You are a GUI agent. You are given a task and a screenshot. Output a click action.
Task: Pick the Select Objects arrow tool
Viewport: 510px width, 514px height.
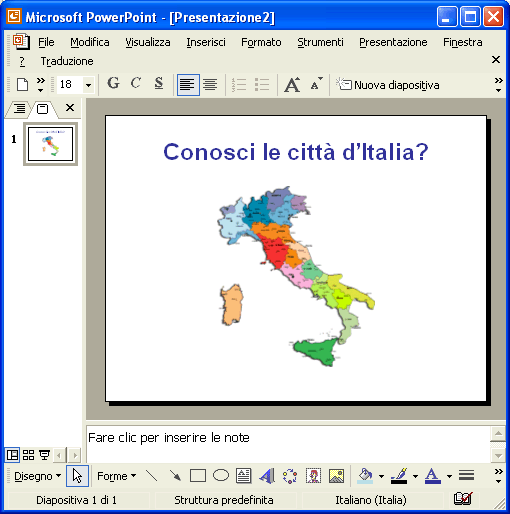[x=77, y=476]
